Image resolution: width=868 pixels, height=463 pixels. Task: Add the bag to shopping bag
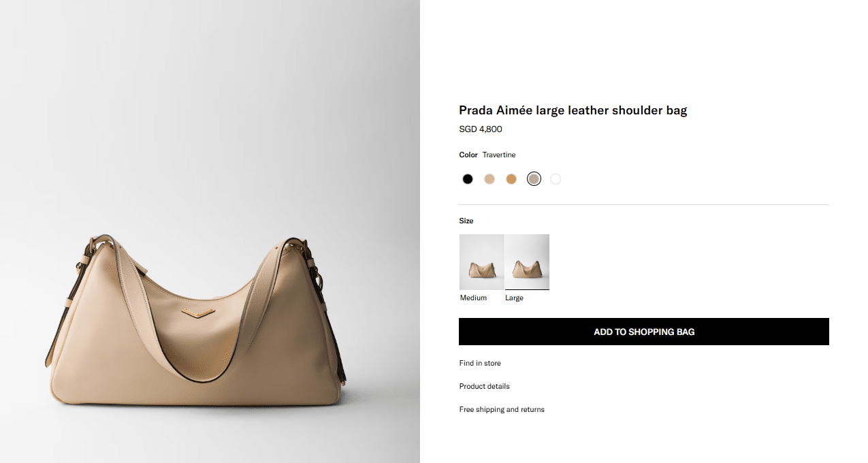pos(643,332)
